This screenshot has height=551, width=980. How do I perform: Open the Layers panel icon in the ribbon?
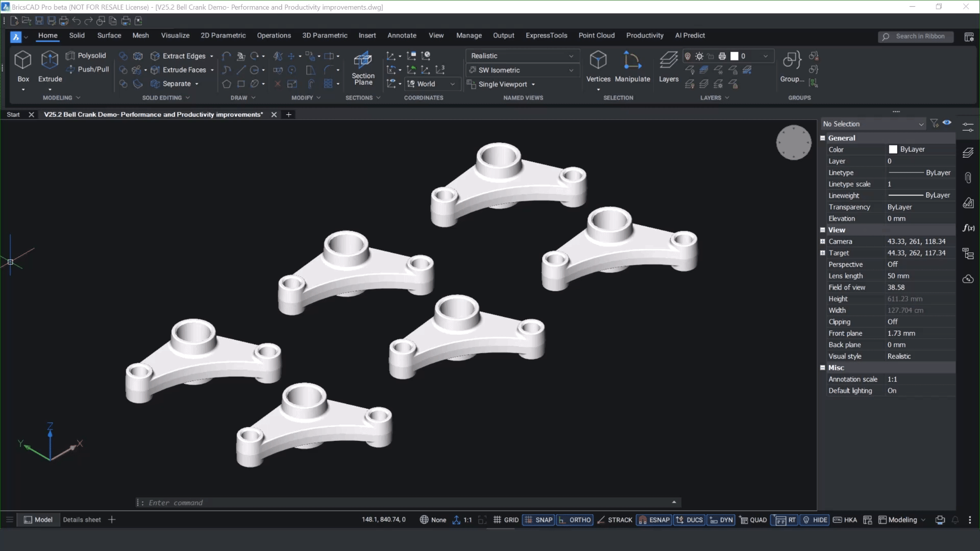click(668, 68)
